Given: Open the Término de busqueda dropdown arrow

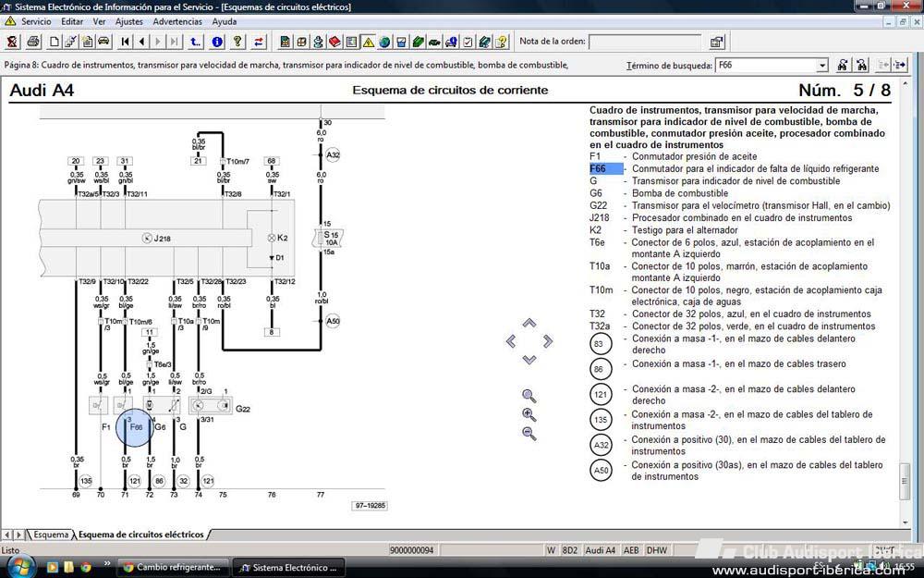Looking at the screenshot, I should coord(822,66).
